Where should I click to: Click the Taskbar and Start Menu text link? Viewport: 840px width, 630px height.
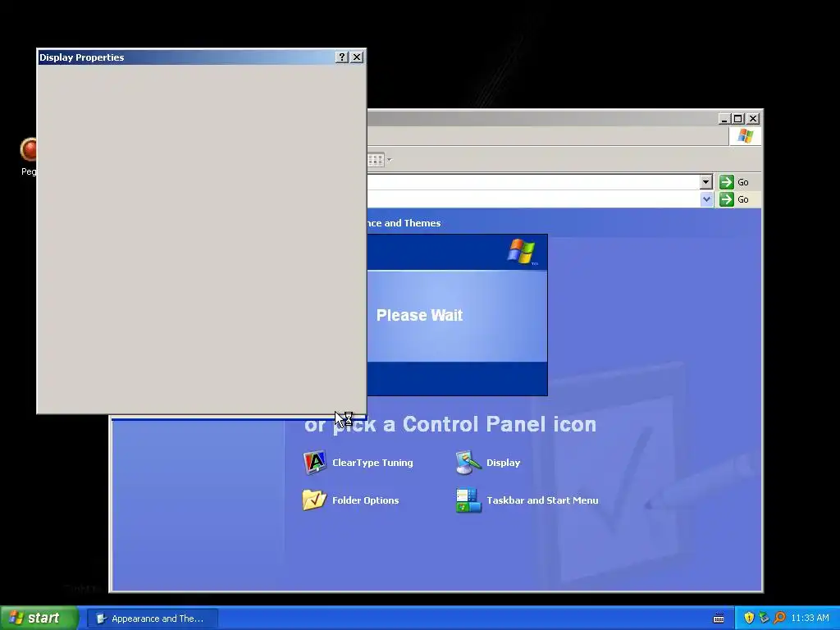click(x=542, y=500)
